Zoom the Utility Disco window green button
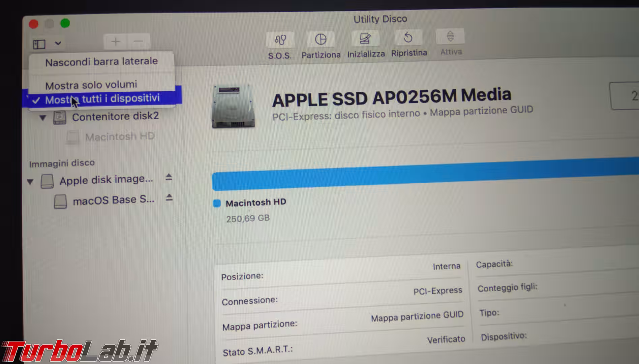Image resolution: width=639 pixels, height=364 pixels. click(65, 23)
